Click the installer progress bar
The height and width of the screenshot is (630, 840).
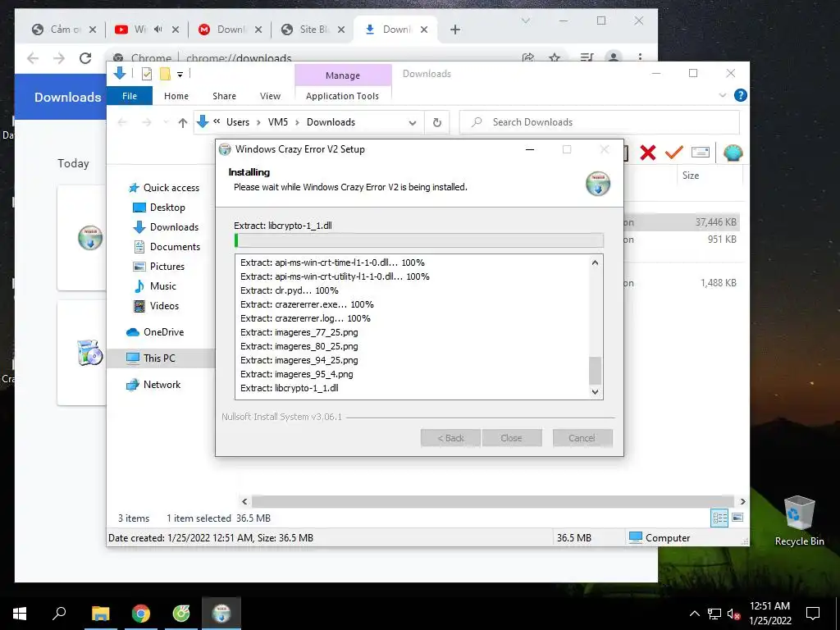pos(419,240)
